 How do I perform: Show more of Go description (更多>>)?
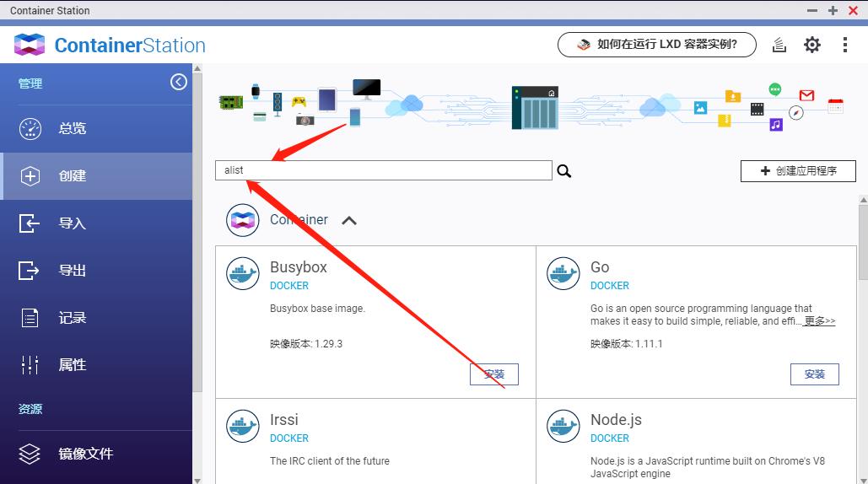coord(819,321)
